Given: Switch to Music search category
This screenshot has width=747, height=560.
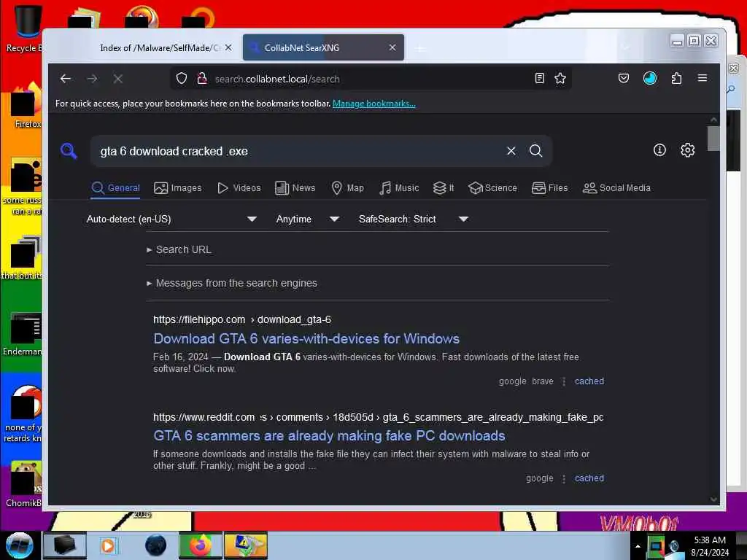Looking at the screenshot, I should pos(399,188).
